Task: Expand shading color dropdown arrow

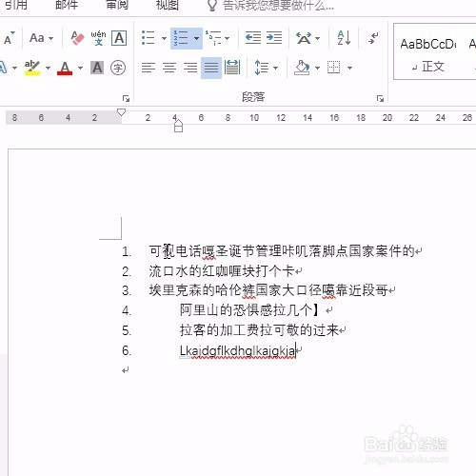Action: click(x=317, y=68)
